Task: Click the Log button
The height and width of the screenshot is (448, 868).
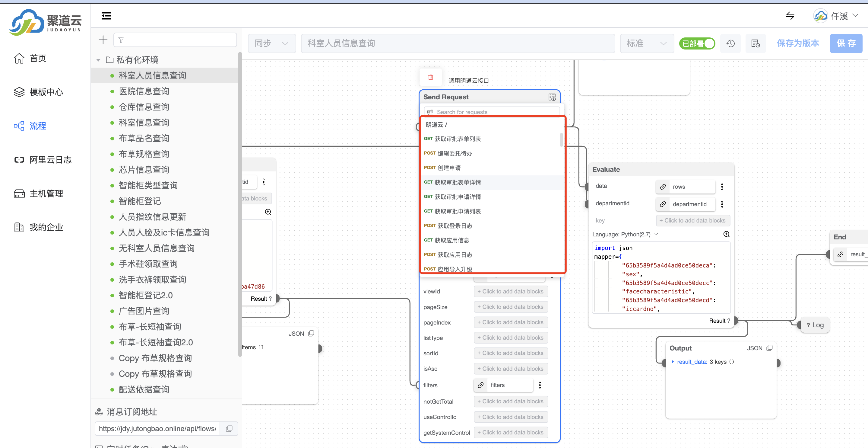Action: [x=815, y=325]
